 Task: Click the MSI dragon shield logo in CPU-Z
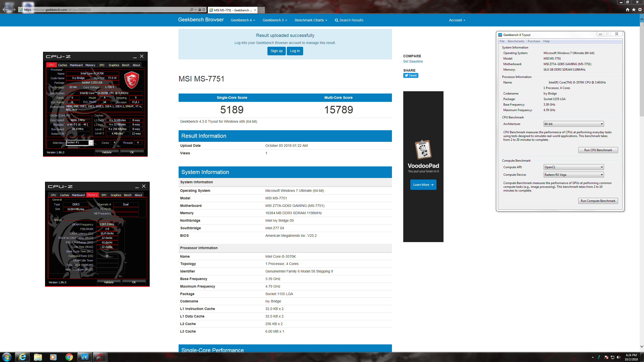tap(132, 80)
